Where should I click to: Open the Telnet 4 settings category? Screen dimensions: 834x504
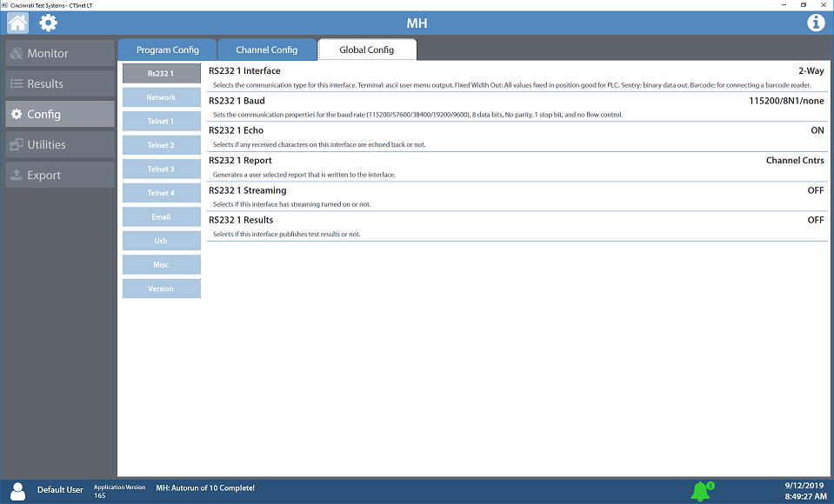[x=161, y=193]
